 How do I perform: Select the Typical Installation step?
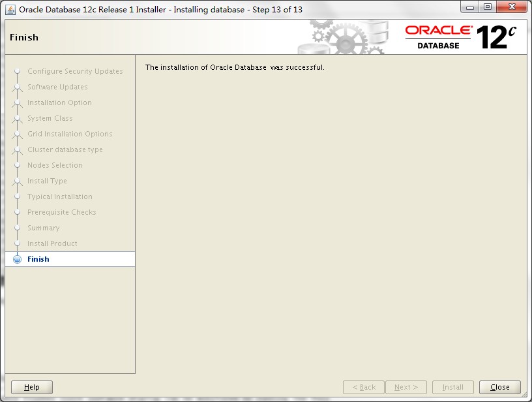click(60, 196)
